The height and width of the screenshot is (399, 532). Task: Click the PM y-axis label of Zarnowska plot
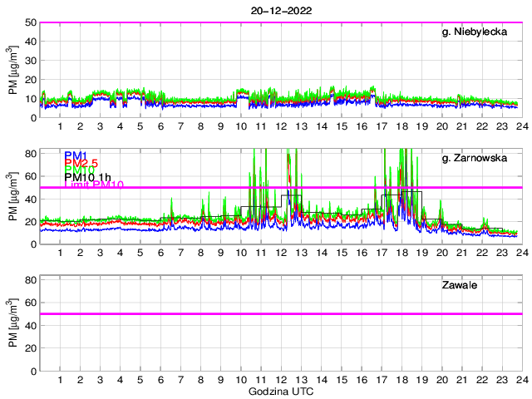click(x=12, y=198)
